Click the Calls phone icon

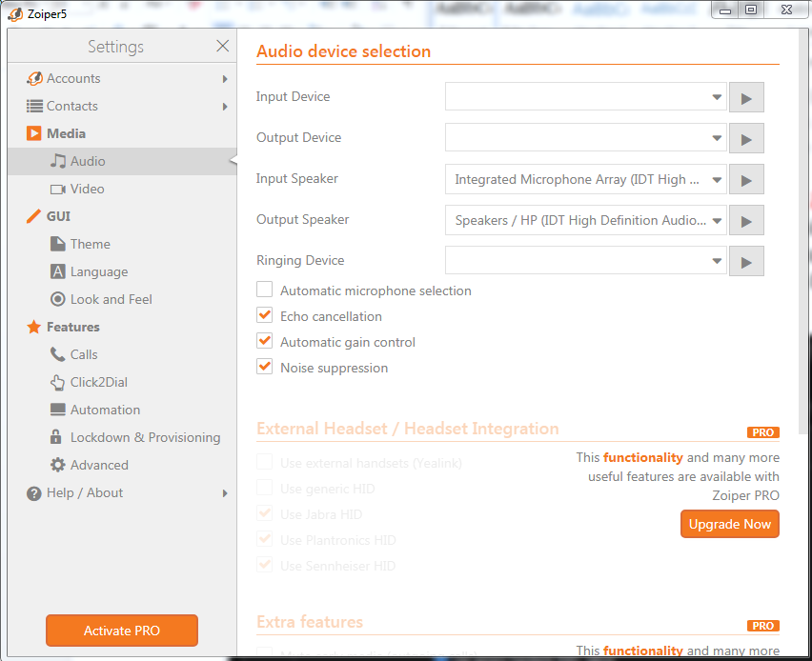pos(57,354)
